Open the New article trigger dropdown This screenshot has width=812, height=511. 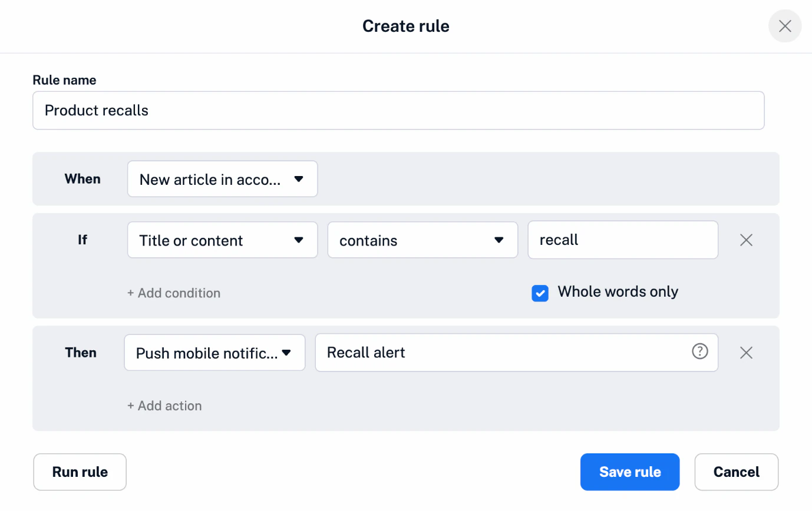point(223,179)
